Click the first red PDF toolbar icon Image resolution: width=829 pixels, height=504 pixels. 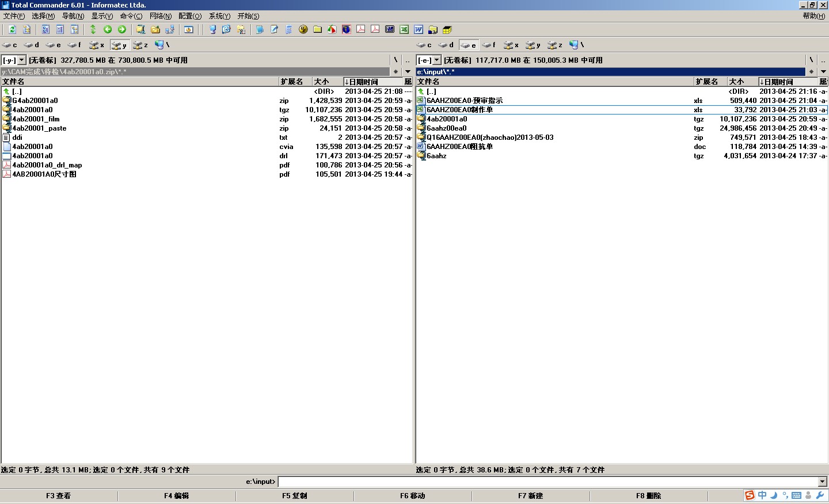(361, 29)
